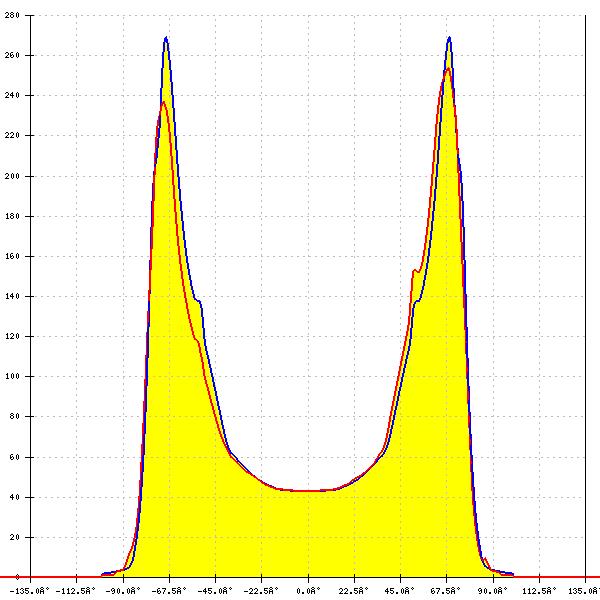Click the positive 67.5° x-axis label
This screenshot has height=600, width=600.
447,590
